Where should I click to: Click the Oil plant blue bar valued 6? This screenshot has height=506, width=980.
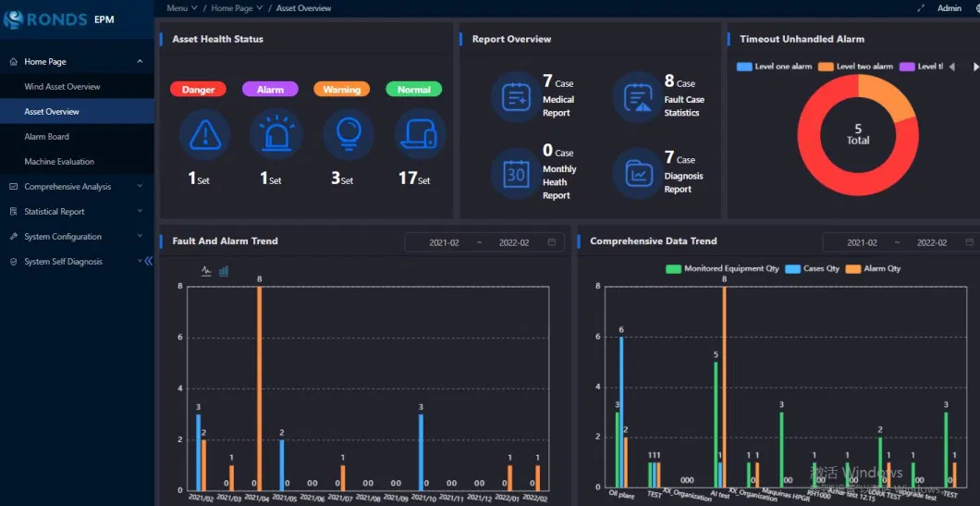tap(621, 413)
